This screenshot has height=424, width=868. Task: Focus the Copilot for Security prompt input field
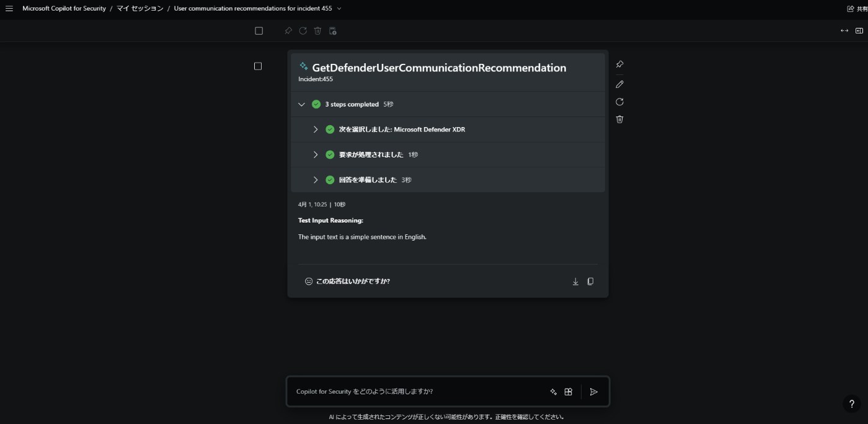[418, 392]
